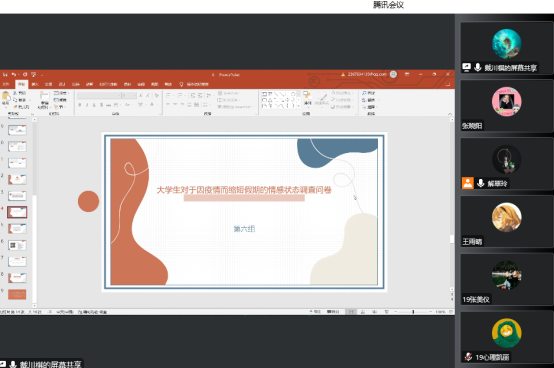This screenshot has height=368, width=554.
Task: Switch to the File tab
Action: coord(6,84)
